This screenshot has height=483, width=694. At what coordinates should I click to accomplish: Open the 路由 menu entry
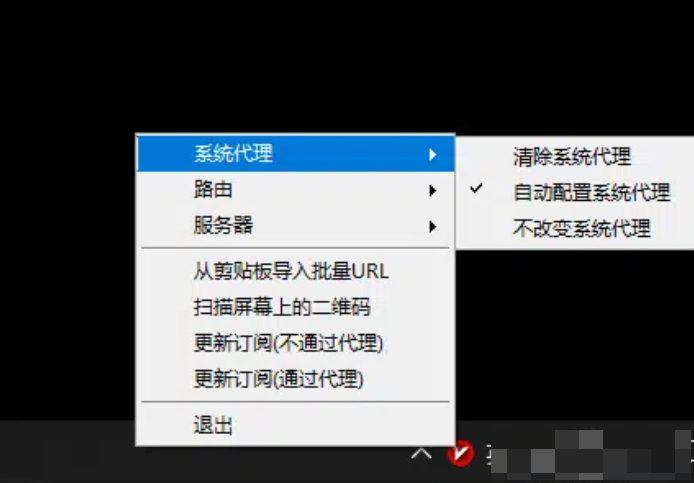click(x=296, y=190)
